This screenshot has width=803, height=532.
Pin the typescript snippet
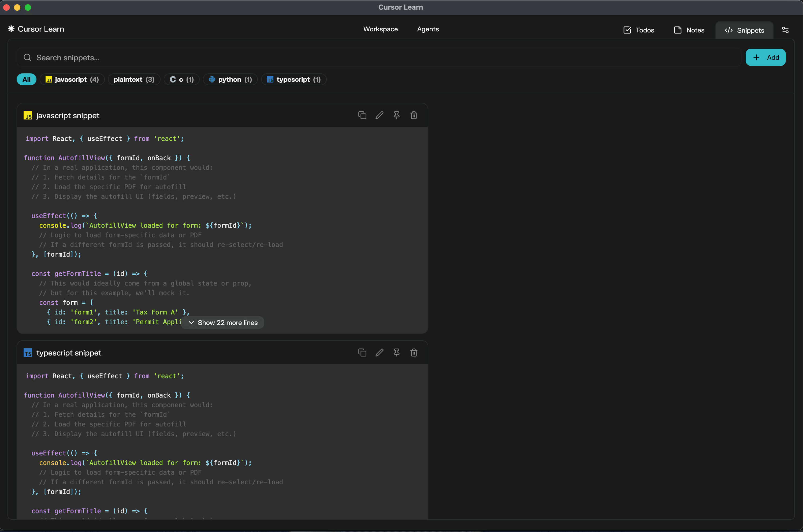point(396,353)
